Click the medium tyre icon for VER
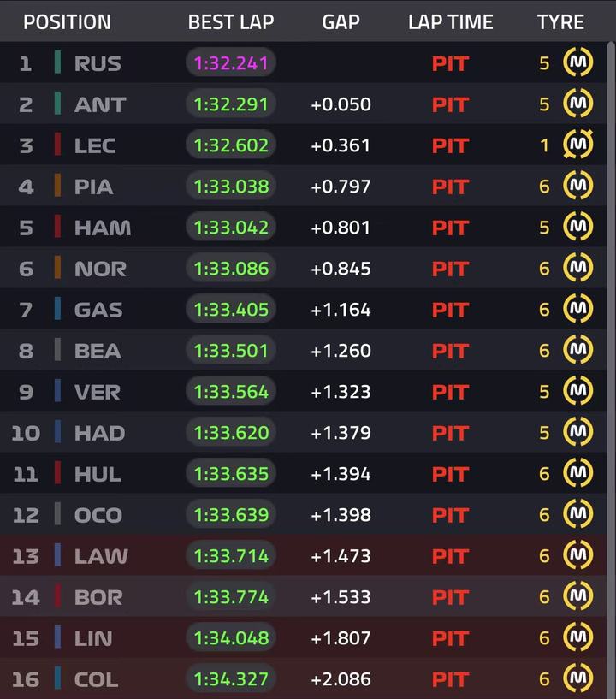The width and height of the screenshot is (616, 699). [x=578, y=392]
